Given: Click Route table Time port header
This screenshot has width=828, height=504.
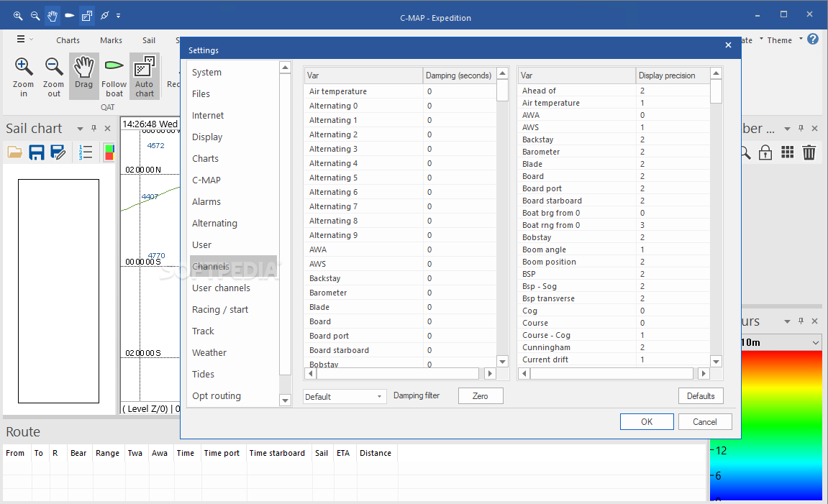Looking at the screenshot, I should [222, 453].
